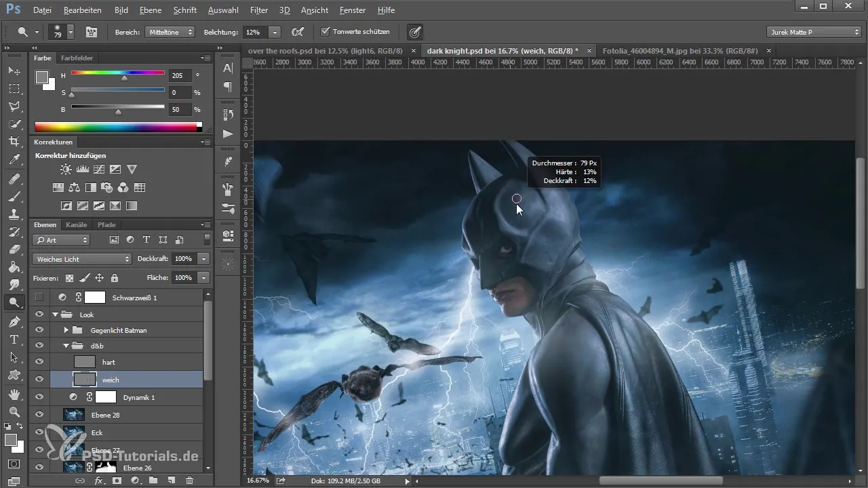This screenshot has width=868, height=488.
Task: Add layer mask at Layers panel bottom
Action: [117, 481]
